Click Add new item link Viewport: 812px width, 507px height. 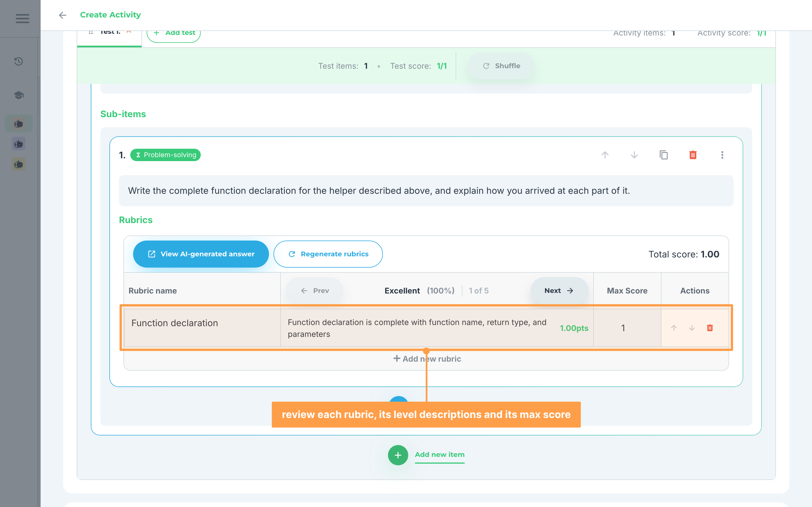click(440, 455)
